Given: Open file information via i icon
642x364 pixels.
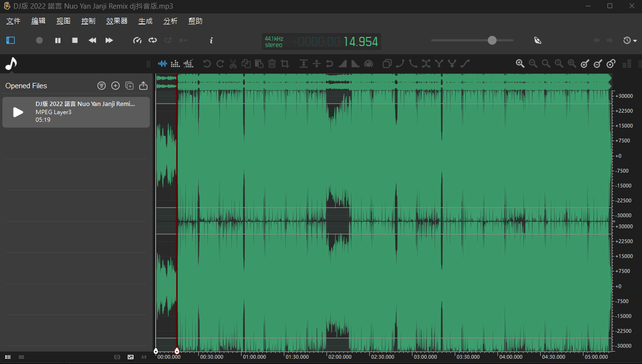Looking at the screenshot, I should (211, 41).
